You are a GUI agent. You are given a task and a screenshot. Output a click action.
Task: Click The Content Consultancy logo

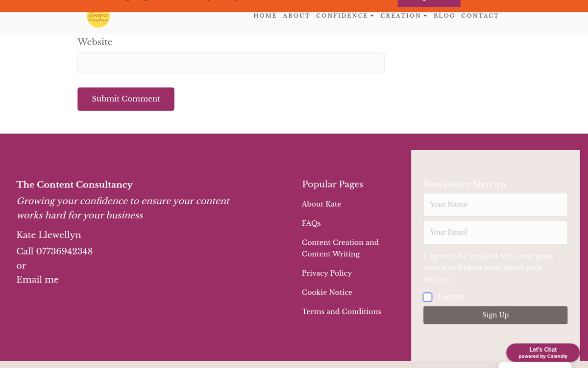coord(98,17)
